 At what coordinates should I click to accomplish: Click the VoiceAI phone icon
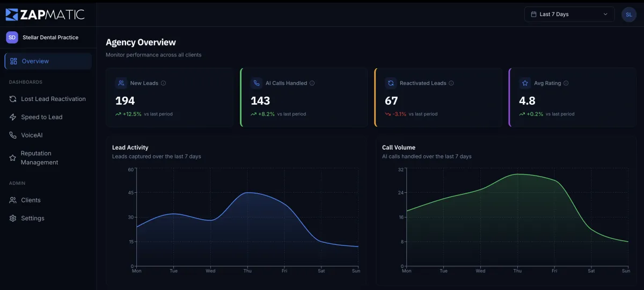click(x=13, y=135)
